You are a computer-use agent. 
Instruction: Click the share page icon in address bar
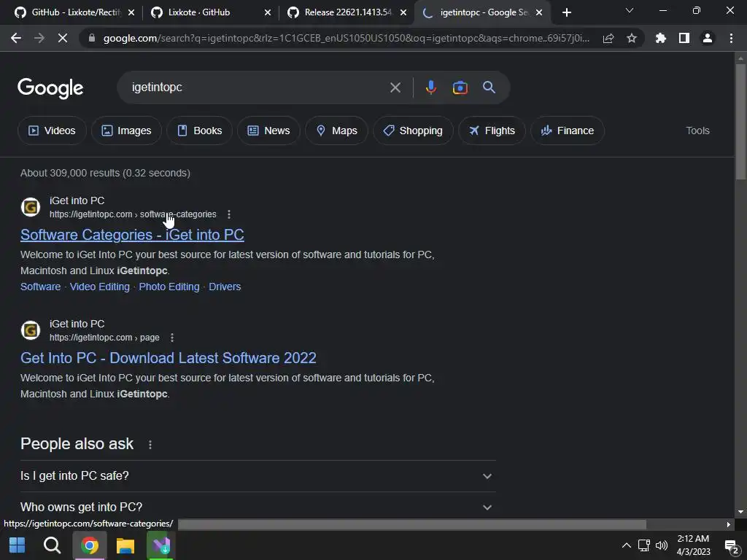(x=608, y=38)
